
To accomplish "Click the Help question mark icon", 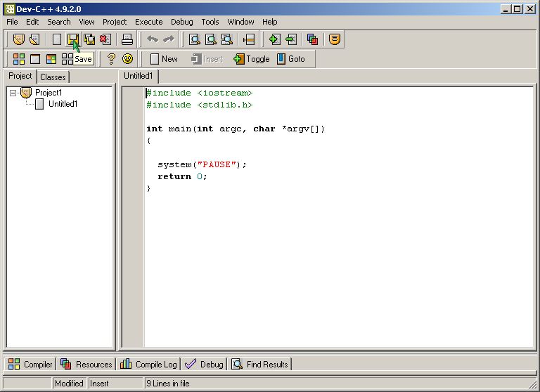I will point(111,59).
